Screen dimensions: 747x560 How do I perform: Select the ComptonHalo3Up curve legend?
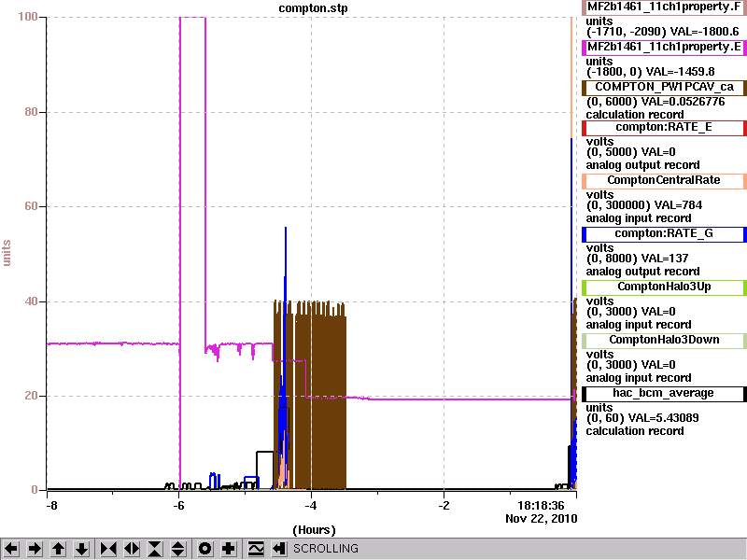point(664,287)
